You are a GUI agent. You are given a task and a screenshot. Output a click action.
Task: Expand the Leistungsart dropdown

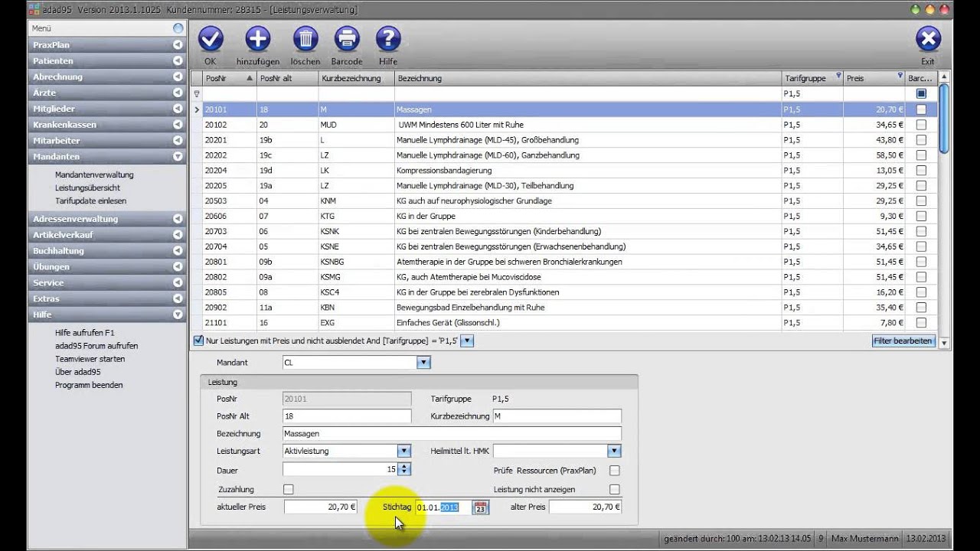[403, 452]
